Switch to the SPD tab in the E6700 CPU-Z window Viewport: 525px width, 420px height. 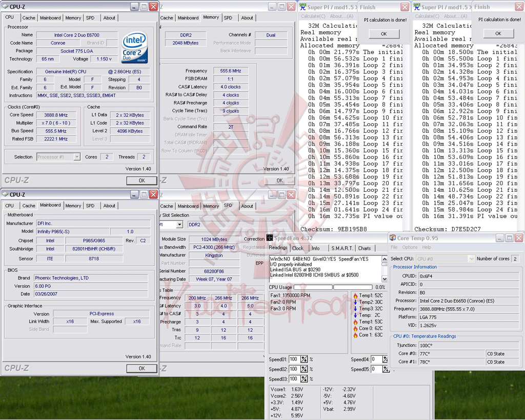point(90,18)
